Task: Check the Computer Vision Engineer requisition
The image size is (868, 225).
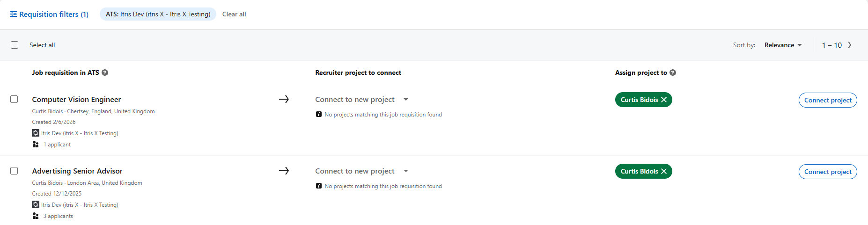Action: pos(14,99)
